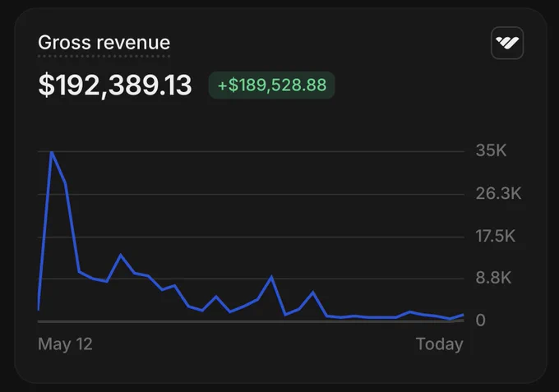559x392 pixels.
Task: Click the 26.3K axis label
Action: (x=498, y=193)
